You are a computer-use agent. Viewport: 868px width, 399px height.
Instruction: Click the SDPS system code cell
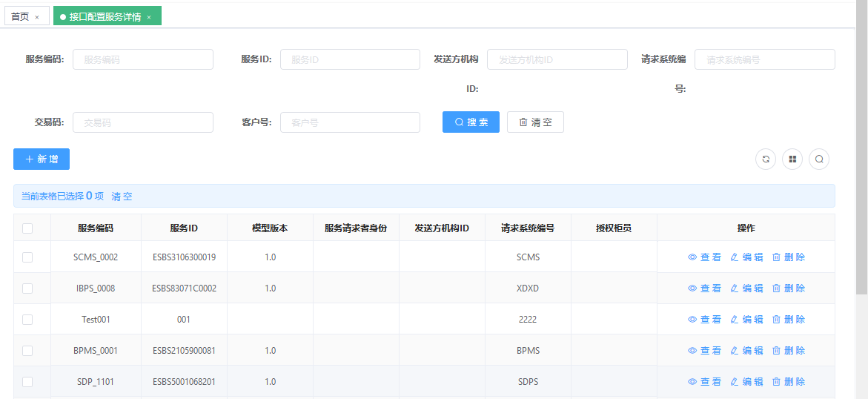(x=528, y=381)
